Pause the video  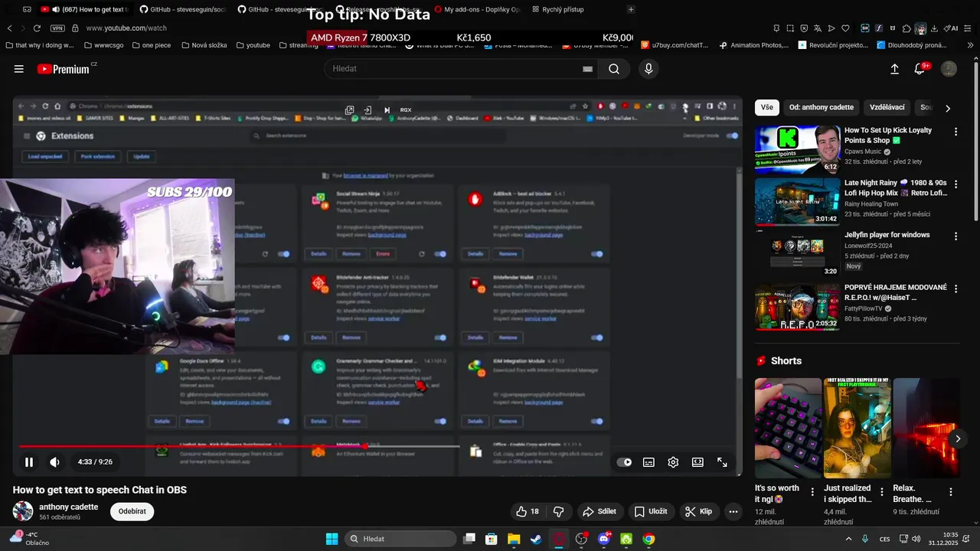[29, 462]
